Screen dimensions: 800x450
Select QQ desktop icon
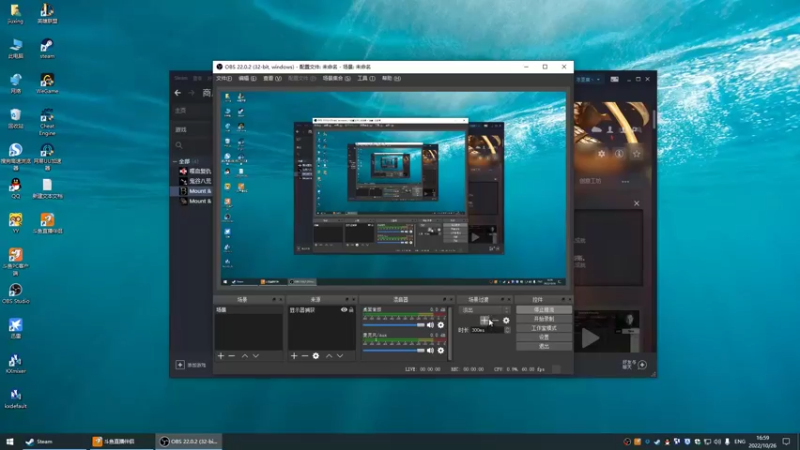tap(15, 188)
